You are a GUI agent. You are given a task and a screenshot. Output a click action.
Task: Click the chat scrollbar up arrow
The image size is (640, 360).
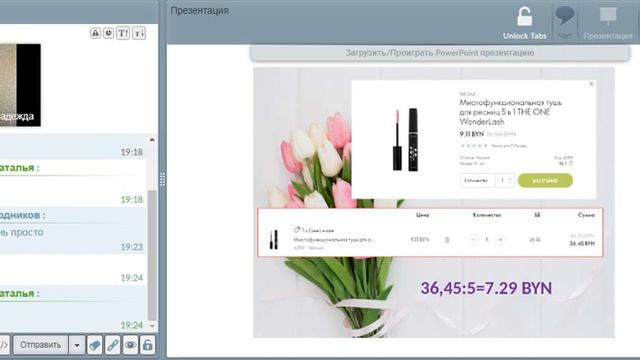pyautogui.click(x=152, y=140)
